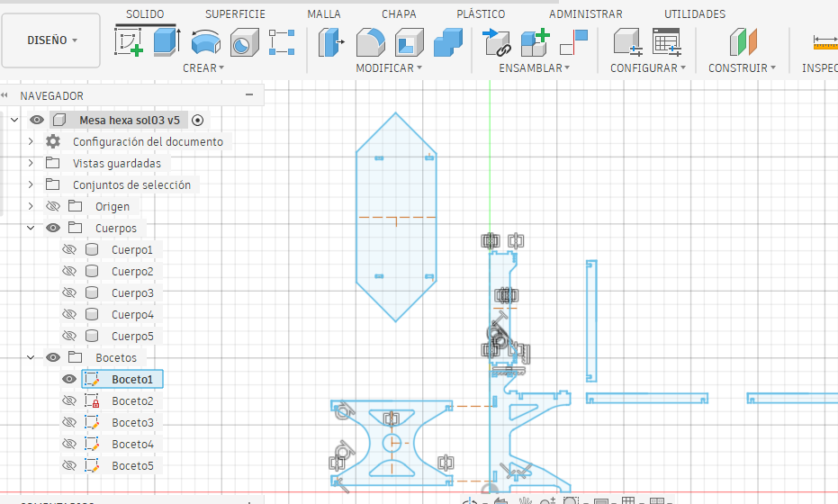Select the Shell tool
The height and width of the screenshot is (504, 838).
tap(410, 42)
